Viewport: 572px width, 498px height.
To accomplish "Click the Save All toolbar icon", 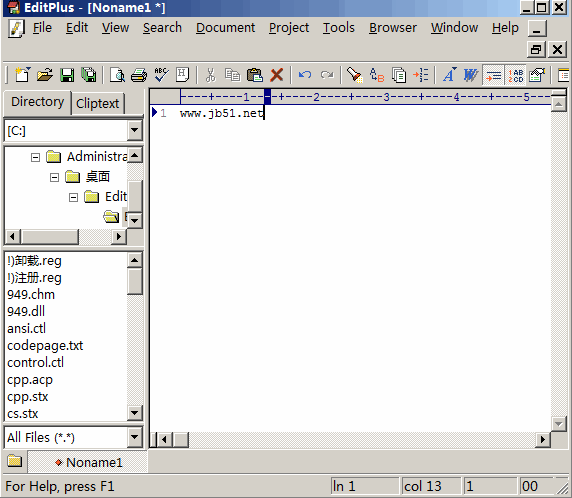I will click(89, 75).
